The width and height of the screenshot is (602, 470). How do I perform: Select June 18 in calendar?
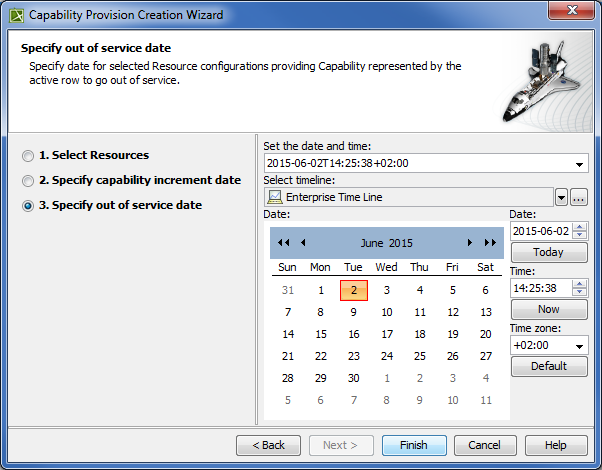(x=420, y=334)
